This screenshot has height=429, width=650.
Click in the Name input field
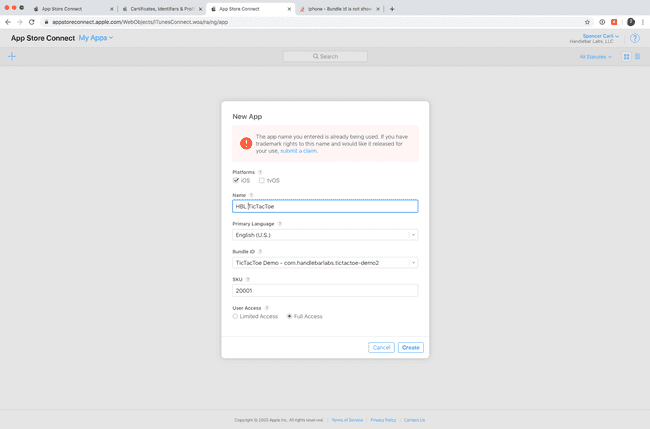tap(325, 206)
